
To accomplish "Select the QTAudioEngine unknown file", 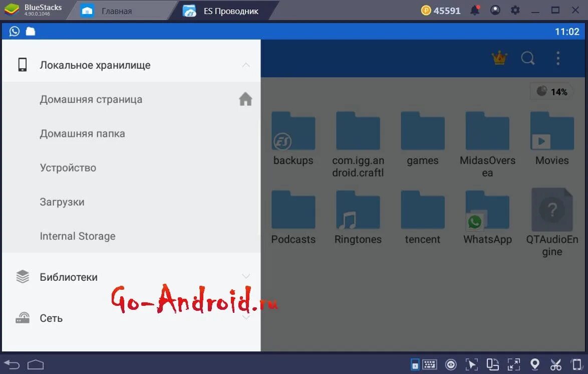I will (x=552, y=223).
